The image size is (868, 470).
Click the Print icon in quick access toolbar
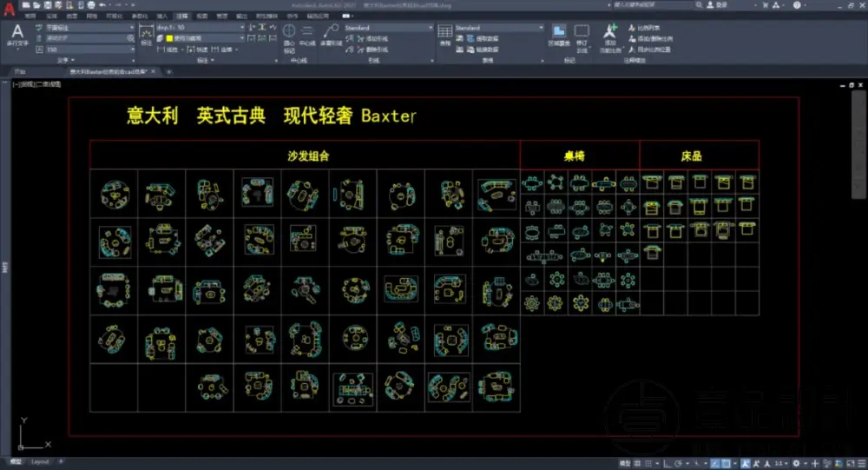coord(89,4)
